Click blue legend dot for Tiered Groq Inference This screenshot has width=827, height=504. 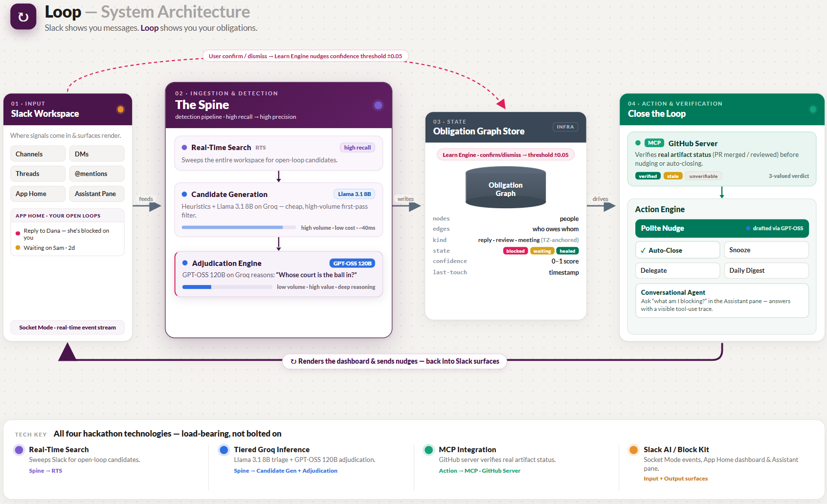coord(224,450)
